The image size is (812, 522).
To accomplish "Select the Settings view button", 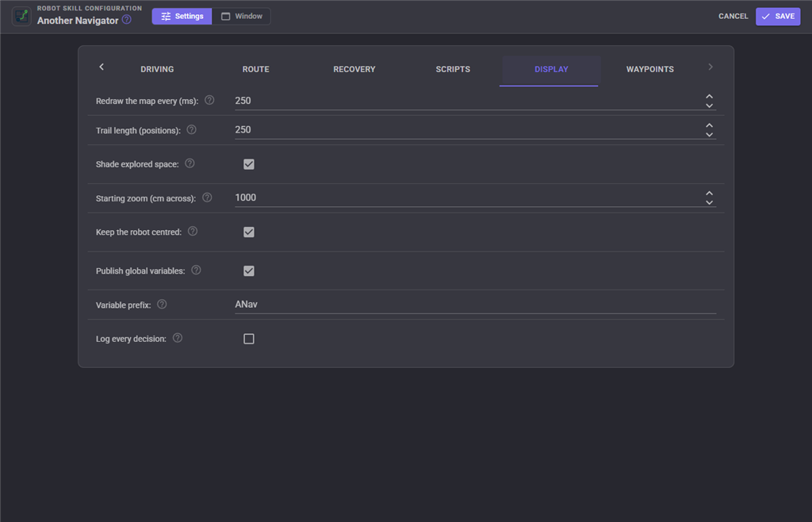I will pyautogui.click(x=182, y=16).
